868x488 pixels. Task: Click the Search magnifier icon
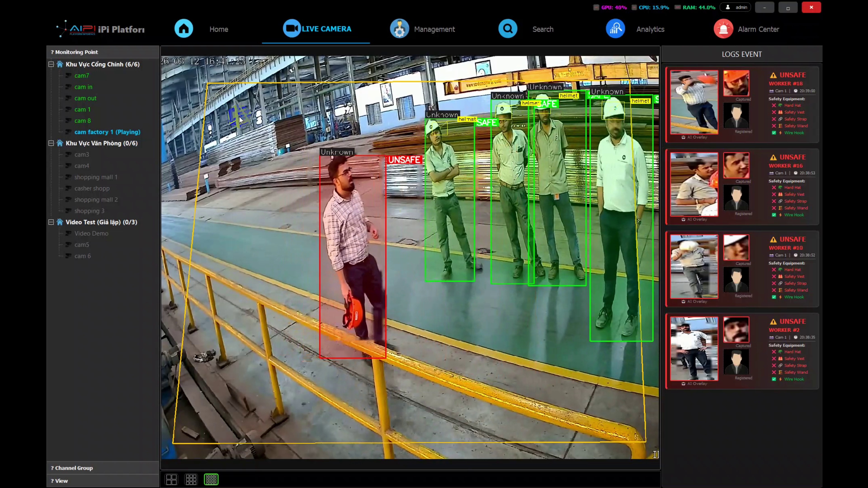point(507,29)
